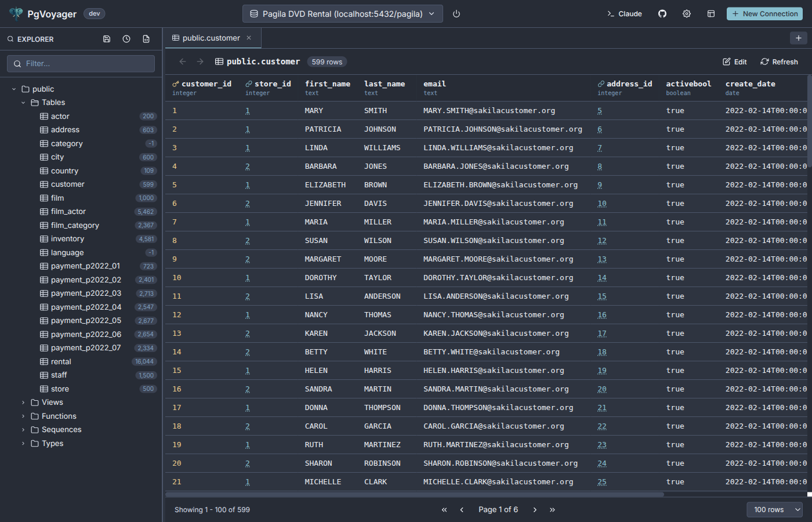Open application settings gear

(x=687, y=13)
